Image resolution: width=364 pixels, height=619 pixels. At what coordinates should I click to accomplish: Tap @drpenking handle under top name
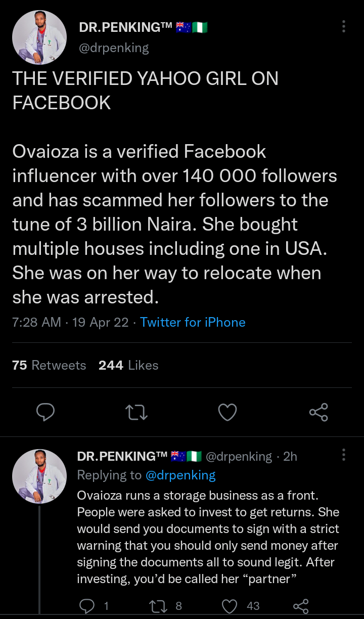pyautogui.click(x=114, y=48)
